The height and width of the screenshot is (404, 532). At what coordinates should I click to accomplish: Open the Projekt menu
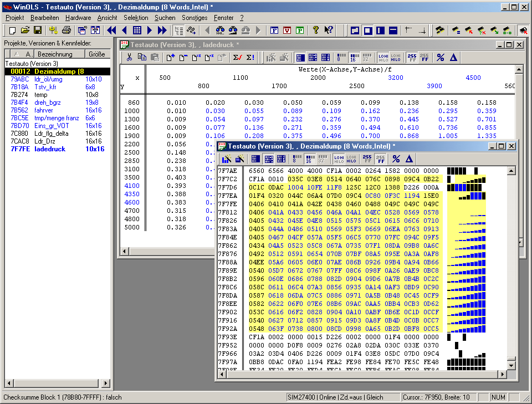pos(14,18)
